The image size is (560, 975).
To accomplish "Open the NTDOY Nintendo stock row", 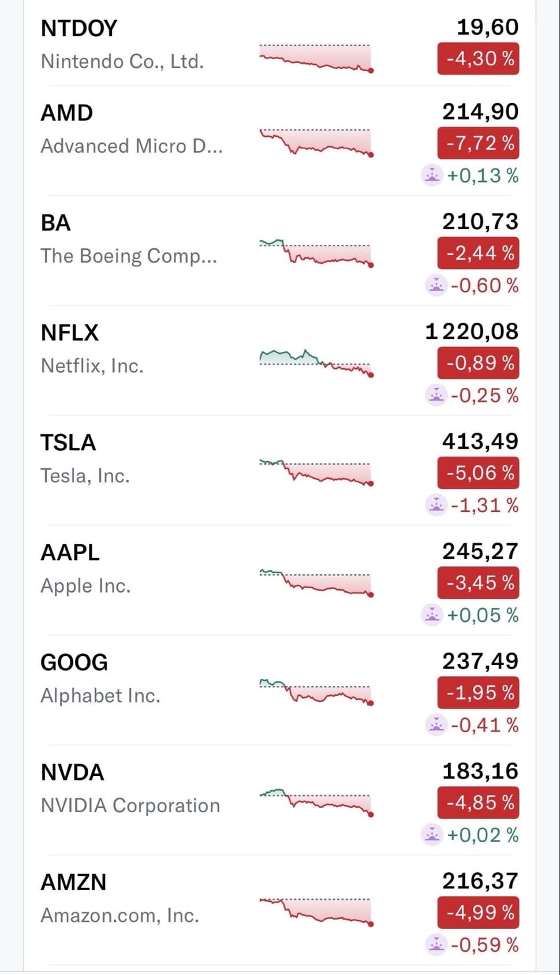I will pyautogui.click(x=79, y=28).
